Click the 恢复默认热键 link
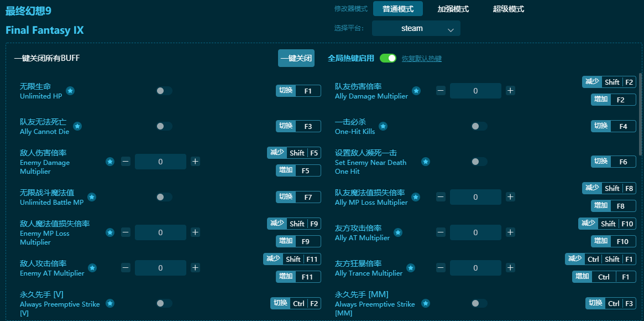 click(421, 59)
